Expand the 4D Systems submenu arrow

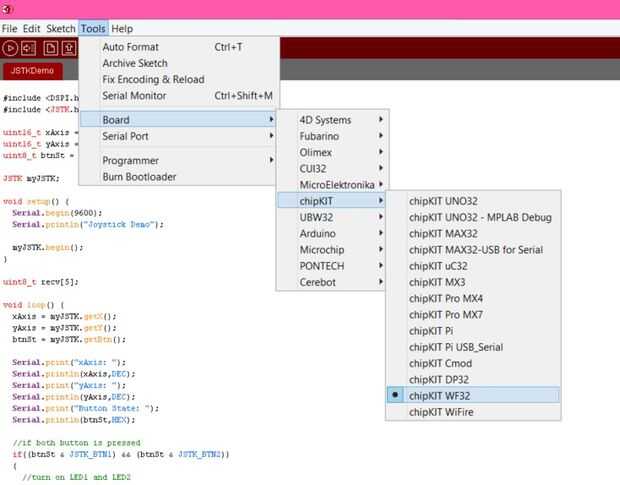381,119
